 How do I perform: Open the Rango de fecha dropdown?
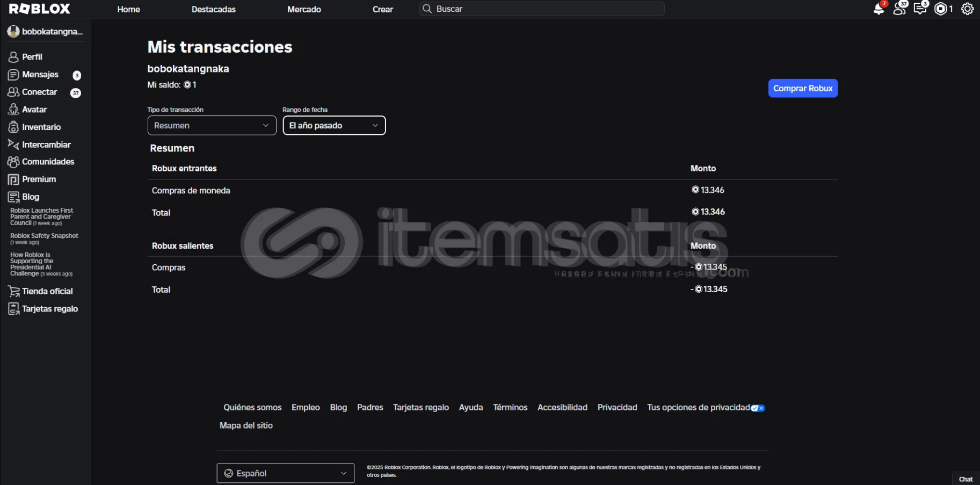[x=334, y=126]
